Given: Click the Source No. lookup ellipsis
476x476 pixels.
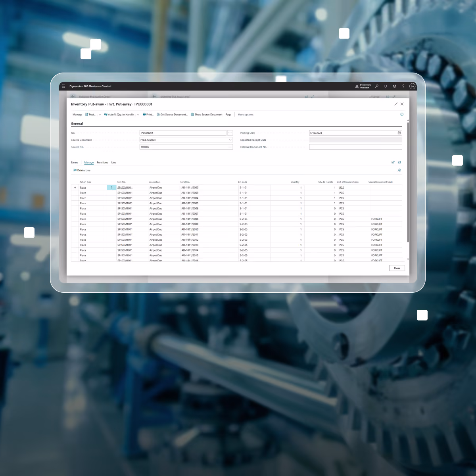Looking at the screenshot, I should pyautogui.click(x=230, y=147).
